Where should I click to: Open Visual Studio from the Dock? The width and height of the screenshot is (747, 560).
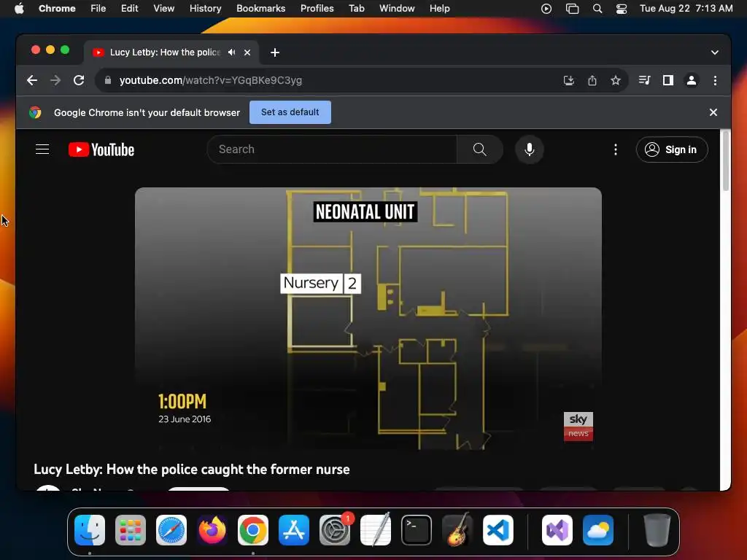(x=557, y=530)
